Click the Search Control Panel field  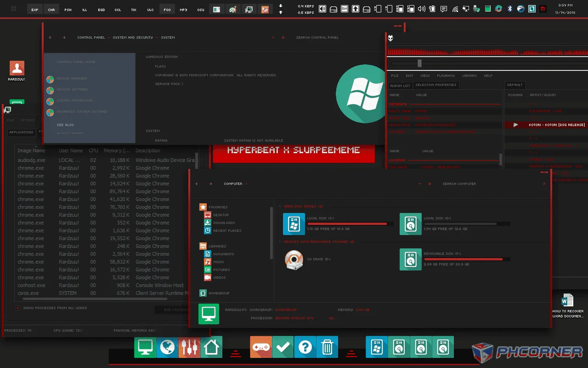tap(317, 37)
